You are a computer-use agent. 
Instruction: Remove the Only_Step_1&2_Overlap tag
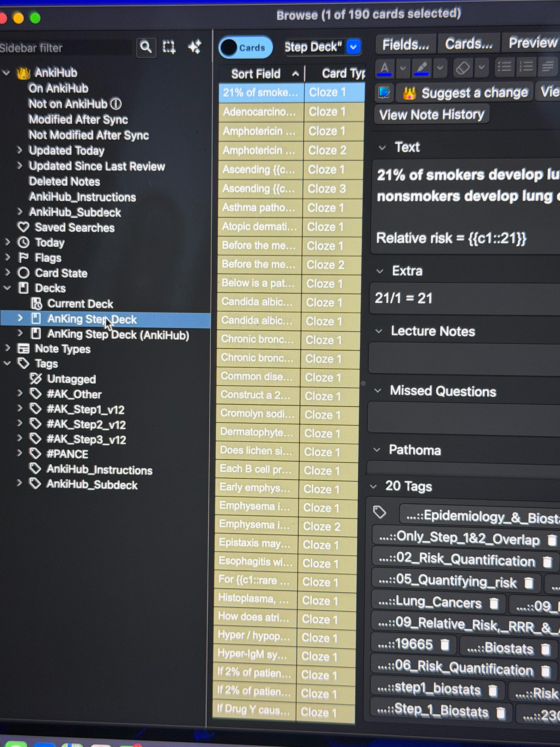[x=552, y=540]
